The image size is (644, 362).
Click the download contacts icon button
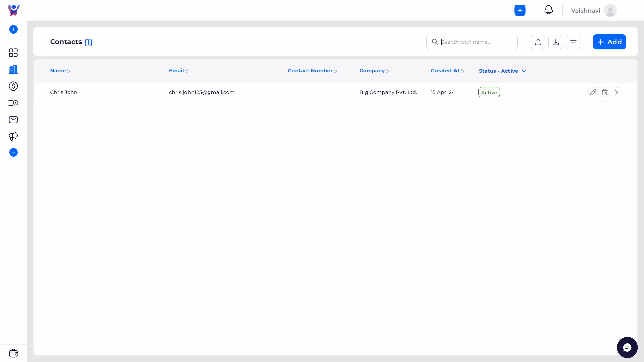[x=555, y=42]
